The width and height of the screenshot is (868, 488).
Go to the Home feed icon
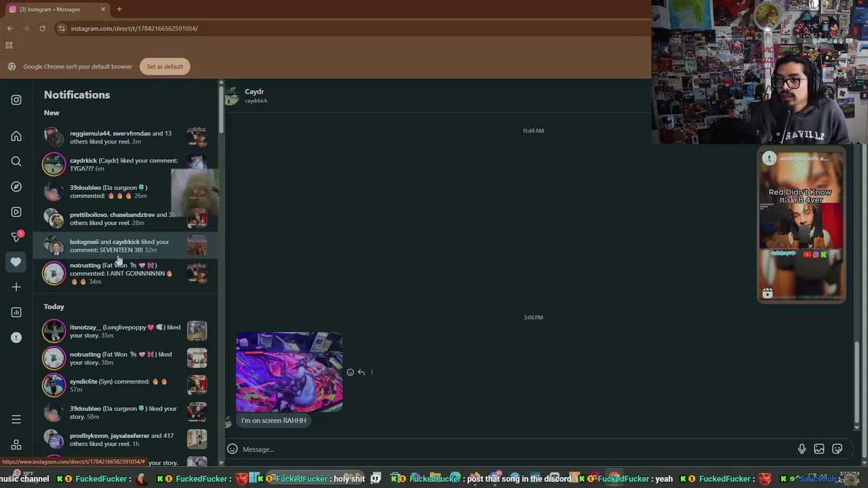16,136
